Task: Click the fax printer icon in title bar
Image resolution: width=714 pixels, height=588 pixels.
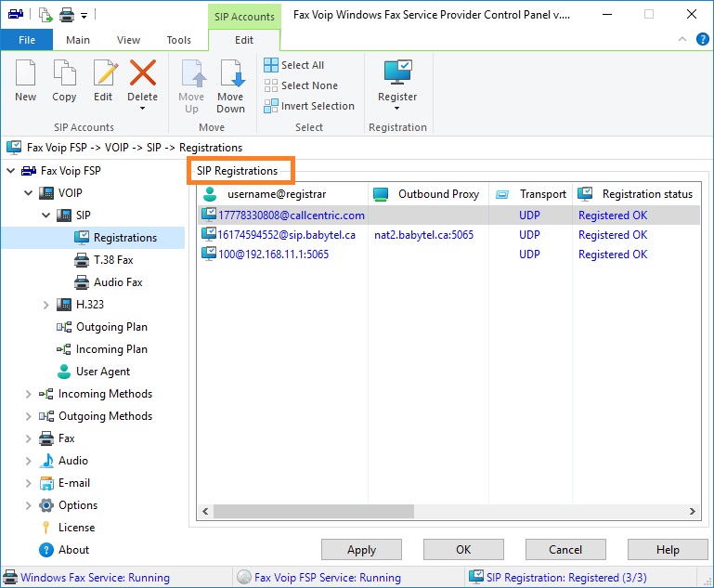Action: pyautogui.click(x=16, y=14)
